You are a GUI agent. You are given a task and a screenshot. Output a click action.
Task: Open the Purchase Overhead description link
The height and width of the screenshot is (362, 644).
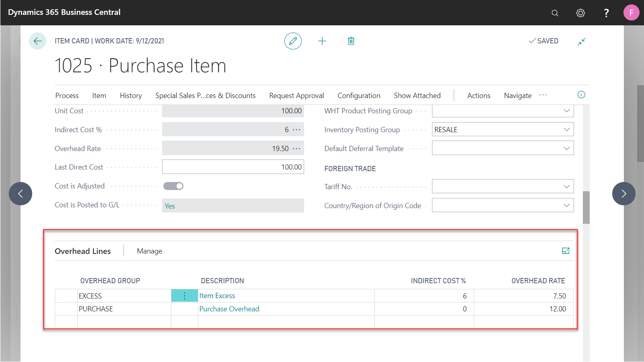pos(229,309)
